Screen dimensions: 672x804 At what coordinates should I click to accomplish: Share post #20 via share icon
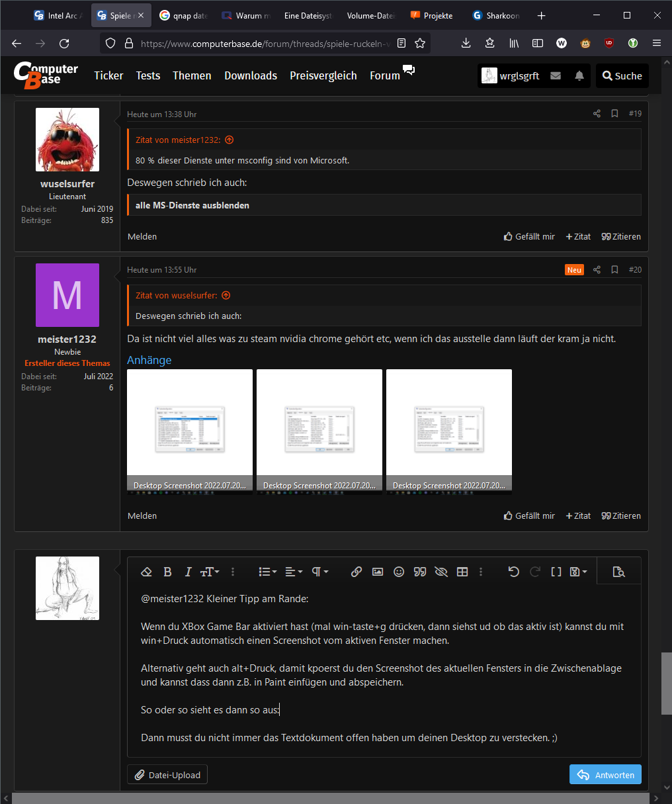click(x=597, y=270)
